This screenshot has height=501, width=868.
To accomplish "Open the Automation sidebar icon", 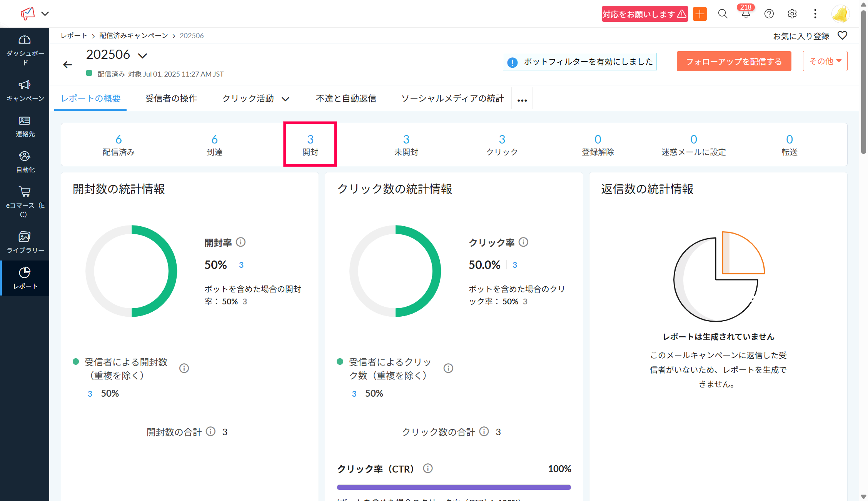I will (25, 156).
